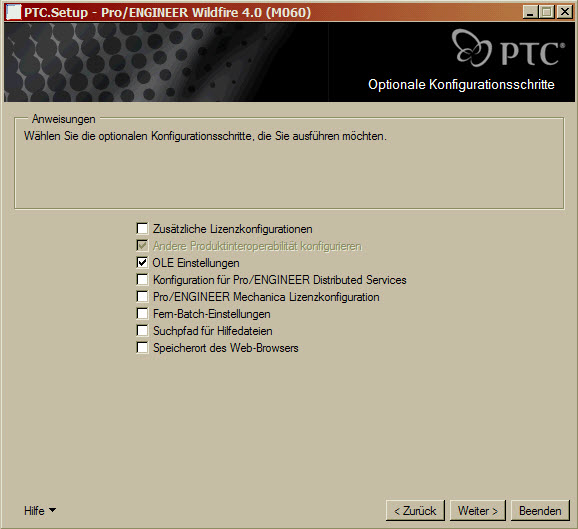This screenshot has width=578, height=529.
Task: Click the Optionale Konfigurationsschritte heading
Action: (461, 84)
